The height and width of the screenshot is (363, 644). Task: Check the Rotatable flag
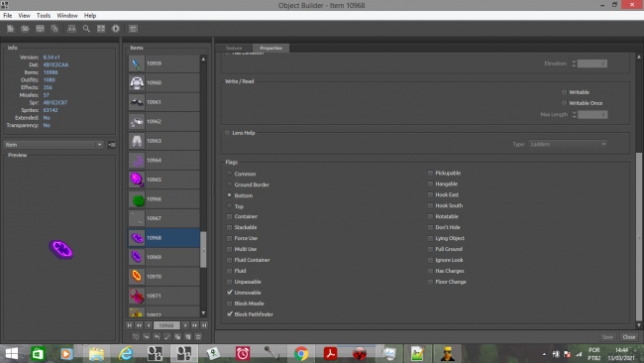click(x=430, y=216)
